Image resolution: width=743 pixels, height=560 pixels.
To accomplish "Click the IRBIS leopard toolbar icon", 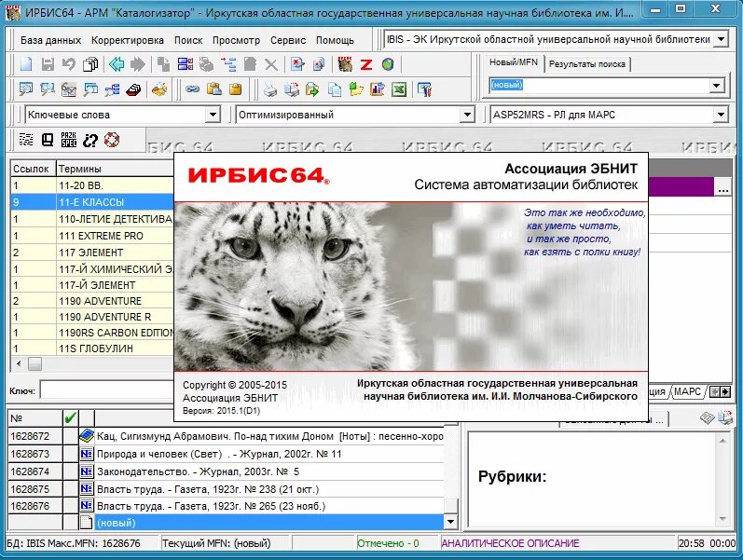I will pyautogui.click(x=345, y=64).
